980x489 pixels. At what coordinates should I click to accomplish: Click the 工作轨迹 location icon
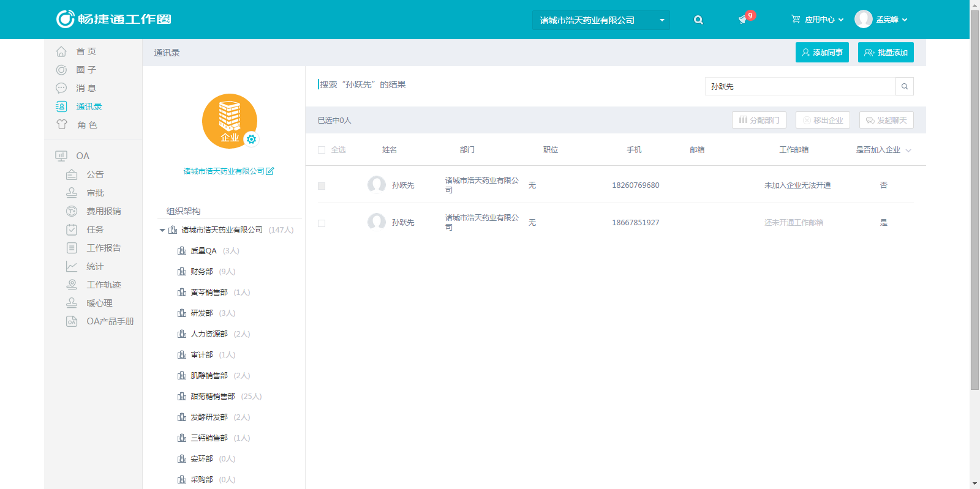click(72, 285)
